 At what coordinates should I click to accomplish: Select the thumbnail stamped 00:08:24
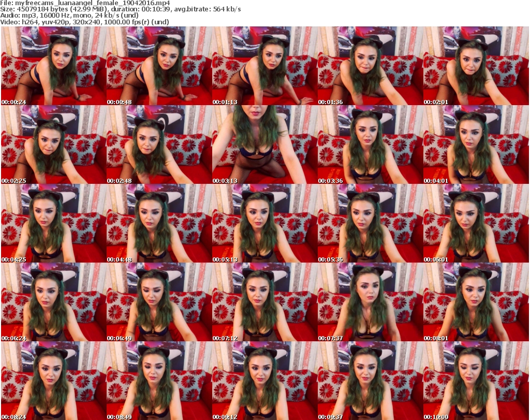coord(53,381)
